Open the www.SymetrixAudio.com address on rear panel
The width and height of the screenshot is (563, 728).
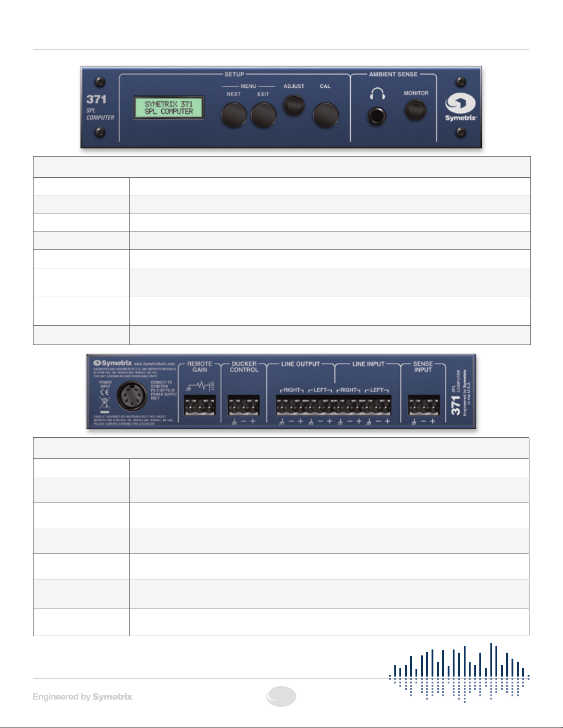pyautogui.click(x=154, y=364)
